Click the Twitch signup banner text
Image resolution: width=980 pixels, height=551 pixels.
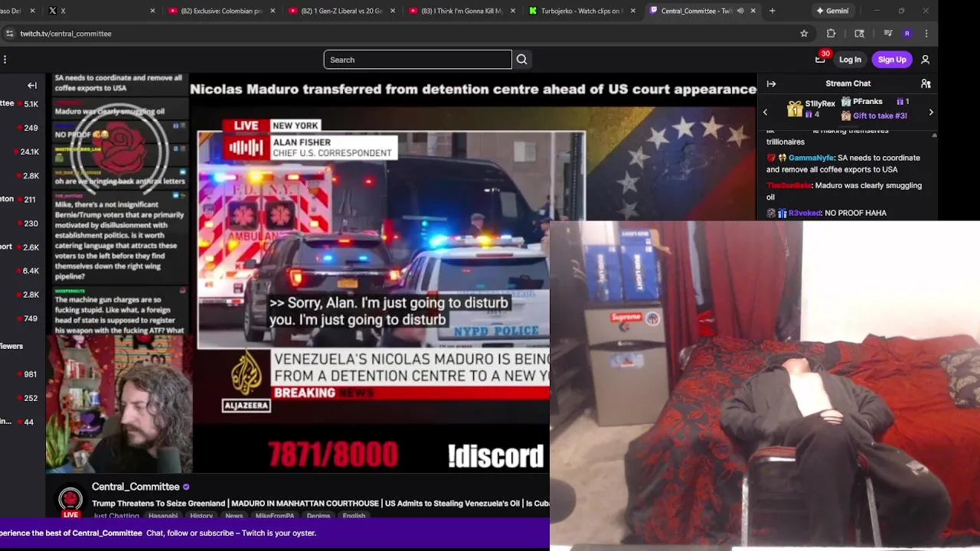(158, 533)
